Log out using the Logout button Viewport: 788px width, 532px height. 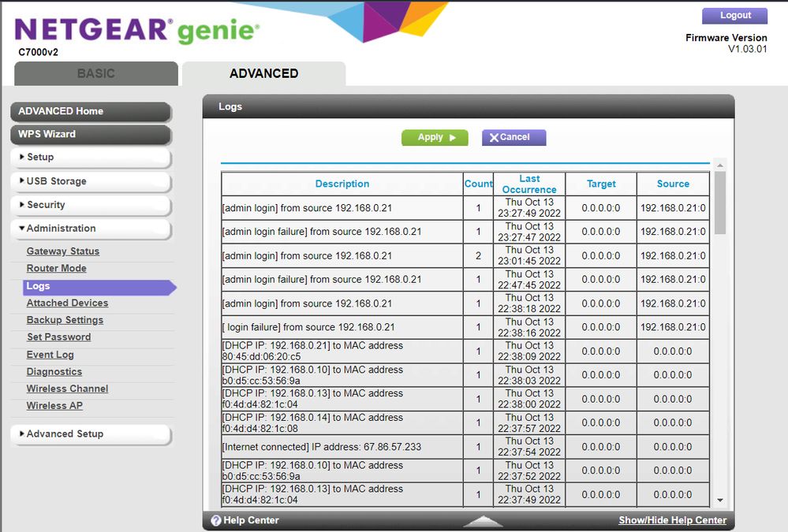point(734,16)
